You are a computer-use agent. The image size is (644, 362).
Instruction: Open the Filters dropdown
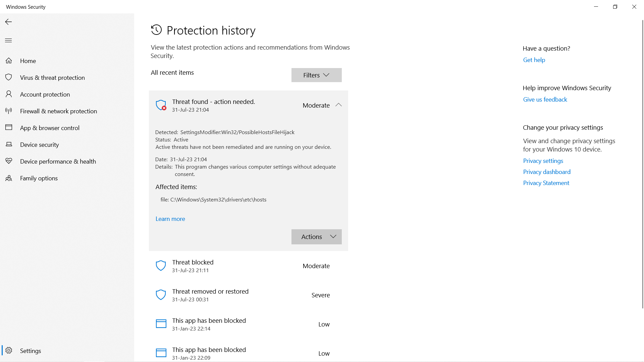[x=316, y=75]
